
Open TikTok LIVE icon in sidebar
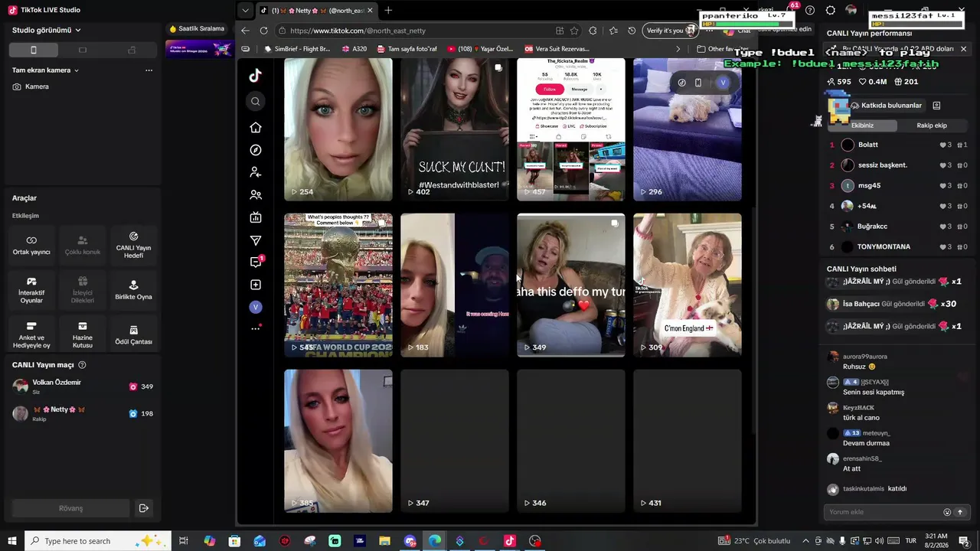tap(256, 217)
